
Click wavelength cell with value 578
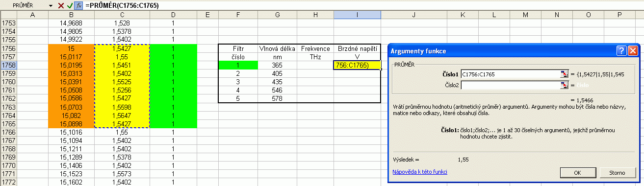click(x=278, y=98)
